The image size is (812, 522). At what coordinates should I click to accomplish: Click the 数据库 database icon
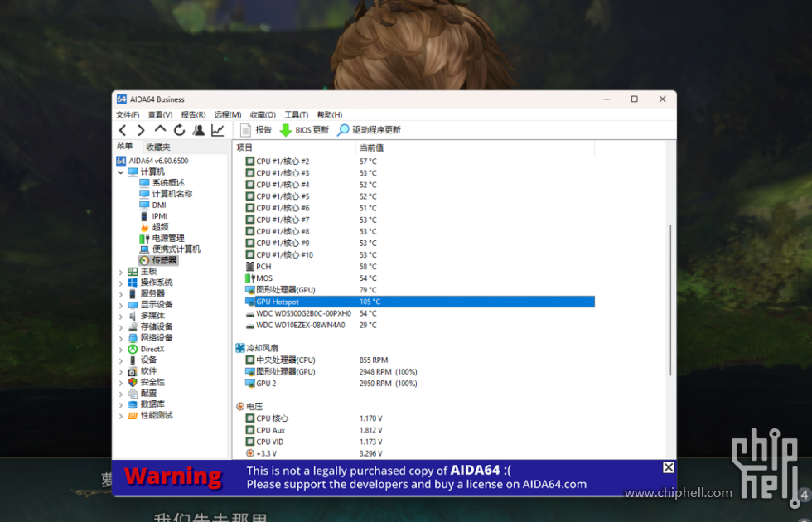pyautogui.click(x=133, y=405)
